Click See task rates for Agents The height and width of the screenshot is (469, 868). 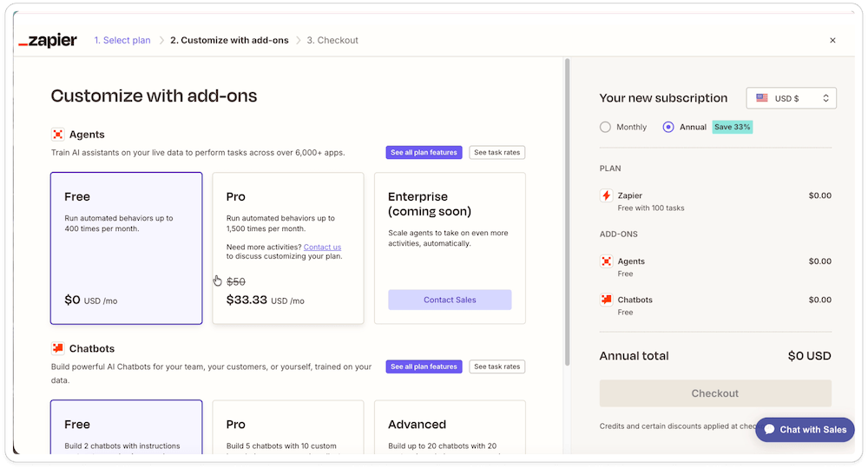(497, 152)
